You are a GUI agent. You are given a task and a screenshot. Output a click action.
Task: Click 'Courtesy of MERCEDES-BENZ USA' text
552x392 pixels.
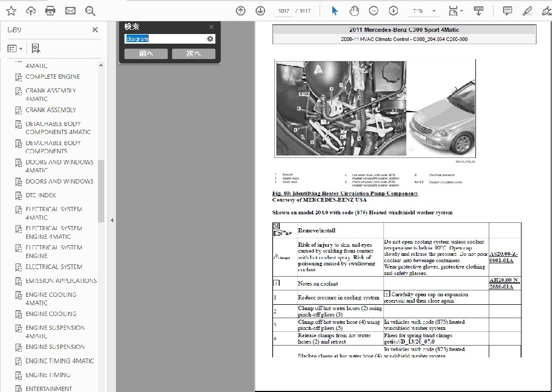(x=319, y=199)
